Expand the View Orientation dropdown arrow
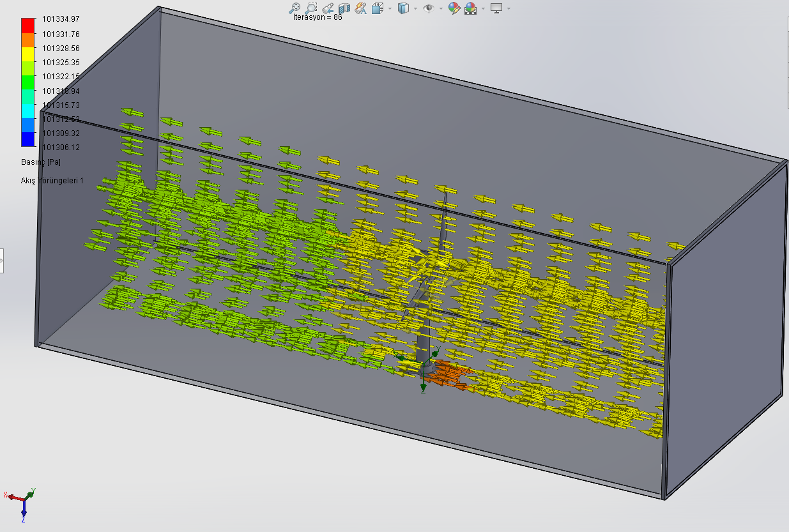 [388, 9]
